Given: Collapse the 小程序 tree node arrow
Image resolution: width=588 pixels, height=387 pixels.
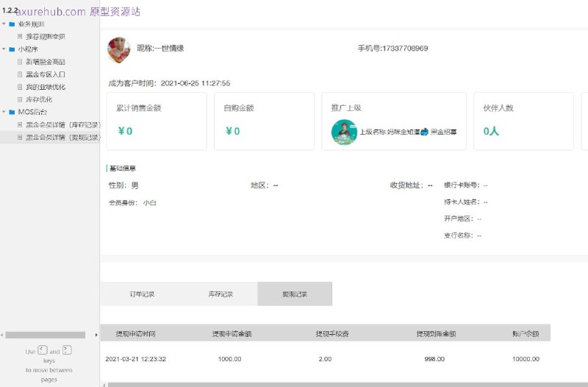Looking at the screenshot, I should click(4, 49).
